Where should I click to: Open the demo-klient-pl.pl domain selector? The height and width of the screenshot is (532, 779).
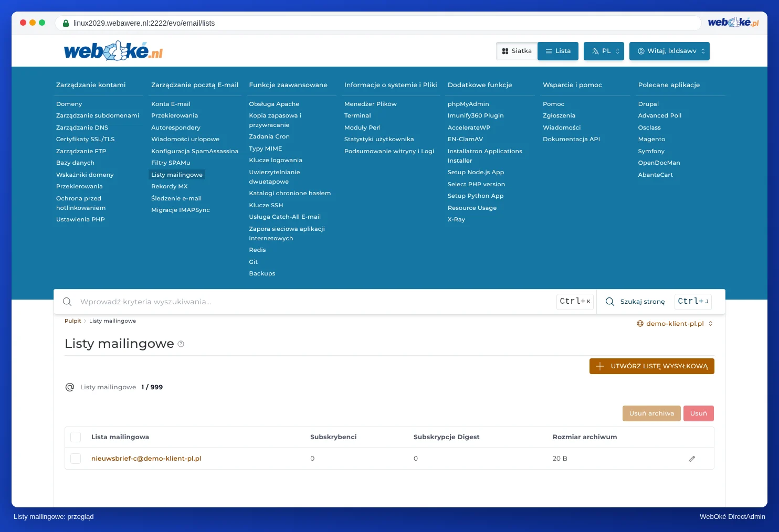tap(675, 324)
